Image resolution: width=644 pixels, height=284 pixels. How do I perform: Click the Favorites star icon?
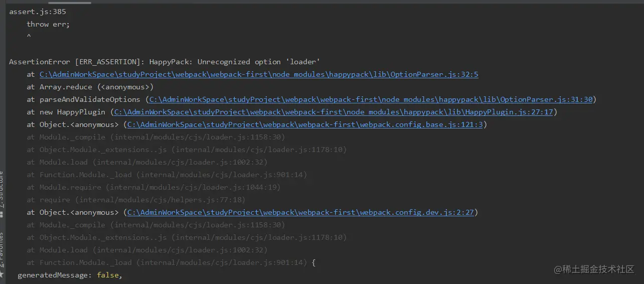(x=2, y=274)
